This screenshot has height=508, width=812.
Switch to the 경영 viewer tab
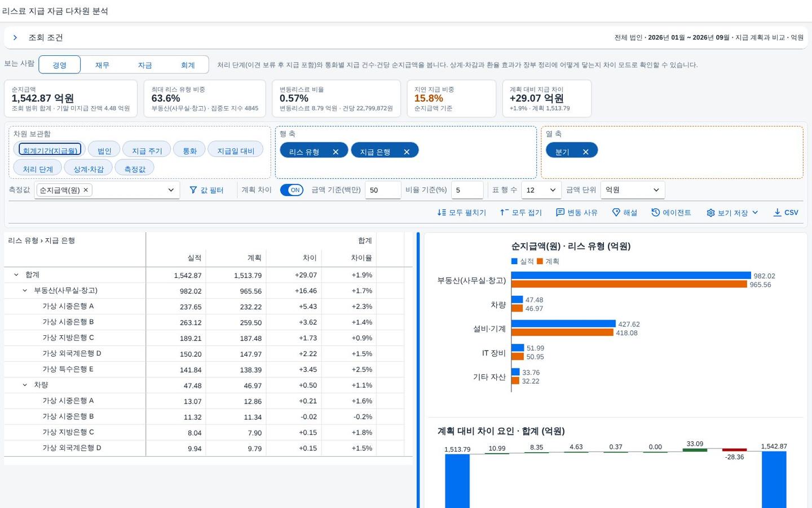(x=59, y=65)
